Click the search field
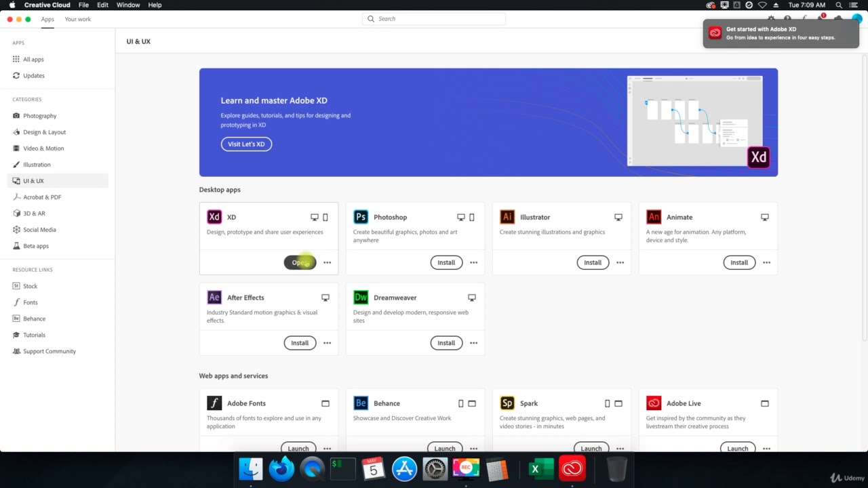The height and width of the screenshot is (488, 868). [434, 19]
